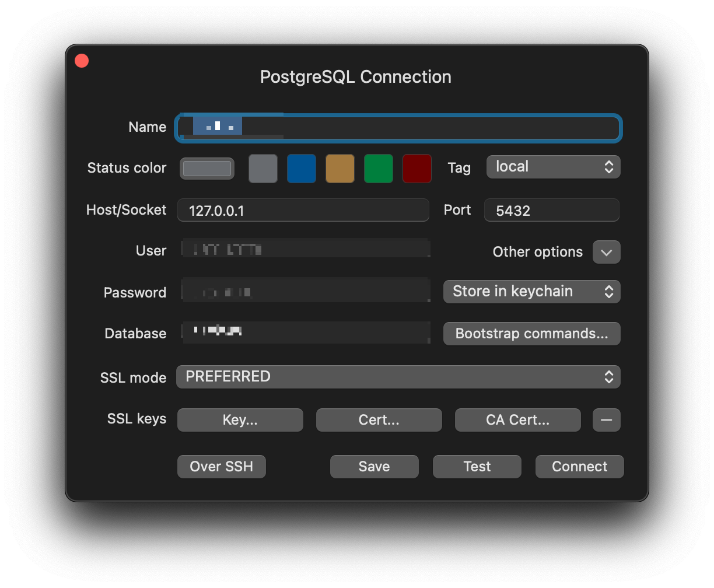This screenshot has height=588, width=714.
Task: Select an SSL Key file
Action: 240,420
